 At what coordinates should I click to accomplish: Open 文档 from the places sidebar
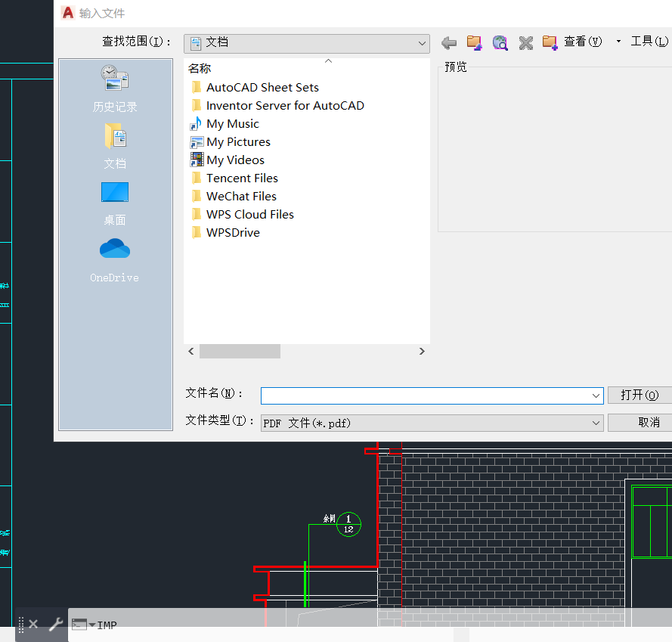coord(114,144)
